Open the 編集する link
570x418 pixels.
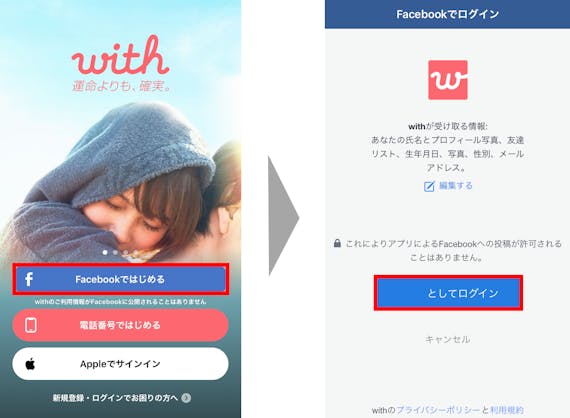tap(455, 186)
